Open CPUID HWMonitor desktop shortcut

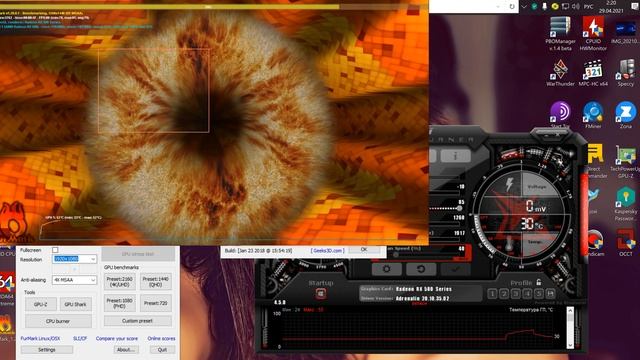coord(593,33)
